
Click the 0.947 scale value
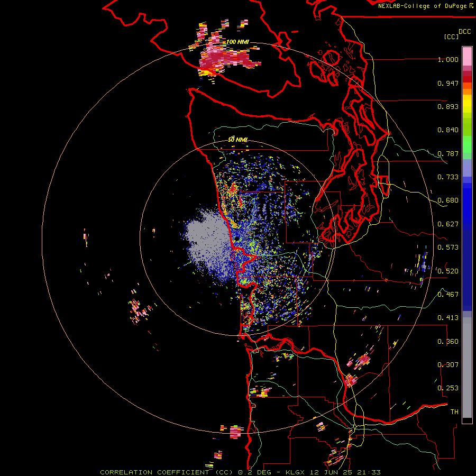(x=448, y=83)
